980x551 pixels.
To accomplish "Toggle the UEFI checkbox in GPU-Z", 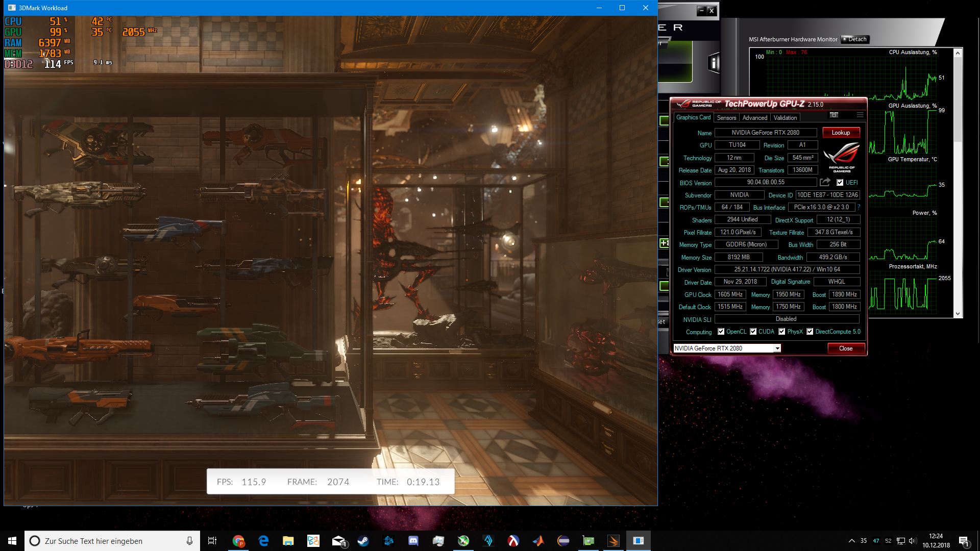I will click(840, 183).
